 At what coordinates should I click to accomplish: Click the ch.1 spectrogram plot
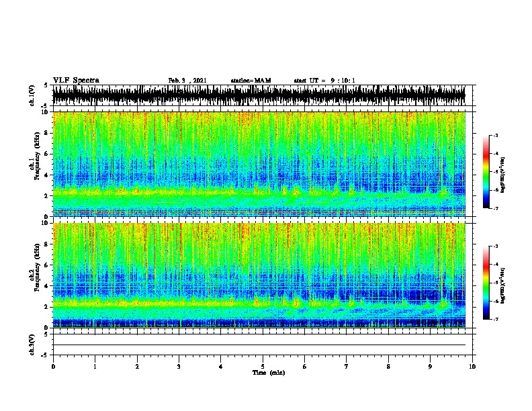point(259,164)
